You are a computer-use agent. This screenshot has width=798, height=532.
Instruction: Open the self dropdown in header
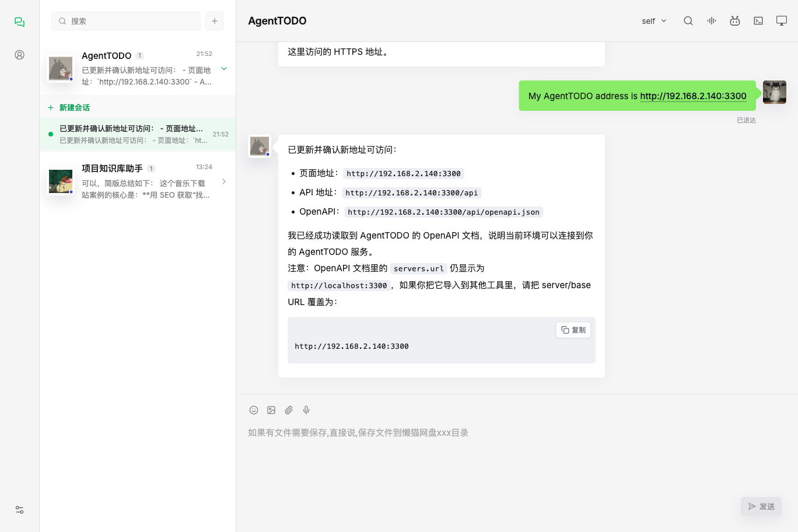(x=654, y=21)
